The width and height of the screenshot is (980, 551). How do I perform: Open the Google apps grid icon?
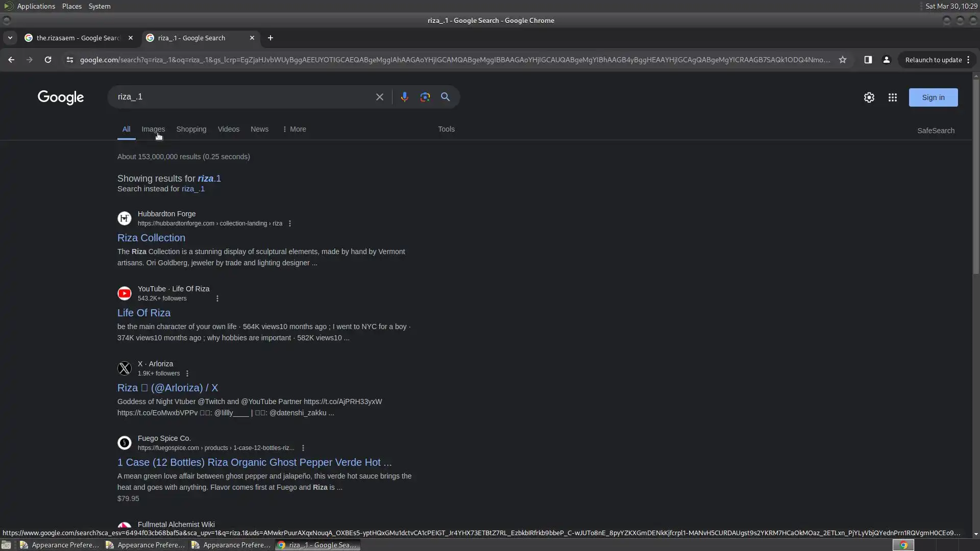(892, 97)
